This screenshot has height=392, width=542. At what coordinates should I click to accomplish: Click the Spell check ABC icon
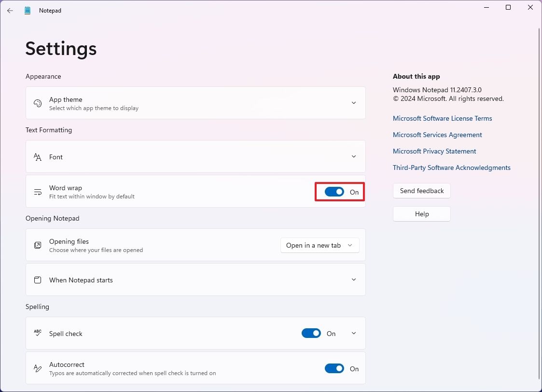pos(38,333)
